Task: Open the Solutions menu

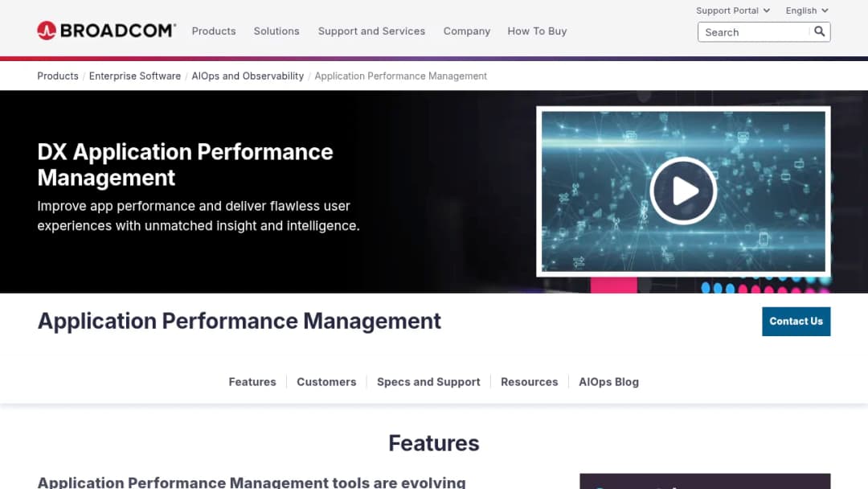Action: point(276,31)
